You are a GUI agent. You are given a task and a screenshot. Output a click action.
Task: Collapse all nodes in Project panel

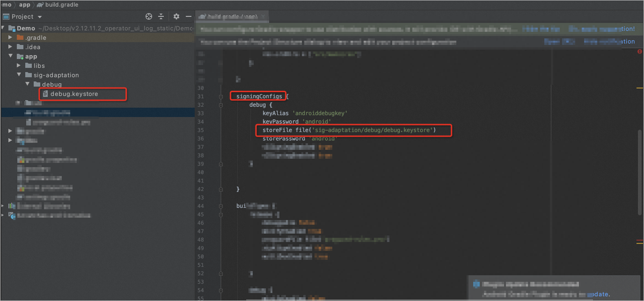[x=161, y=16]
